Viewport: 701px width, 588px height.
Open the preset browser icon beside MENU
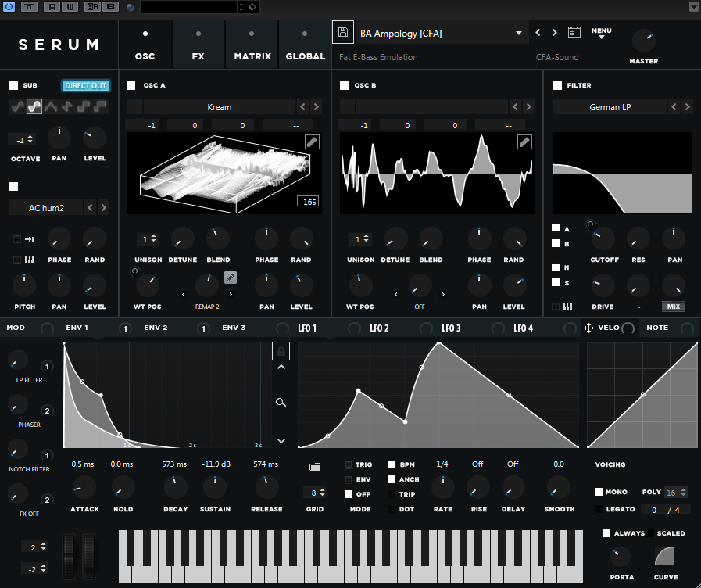(574, 32)
